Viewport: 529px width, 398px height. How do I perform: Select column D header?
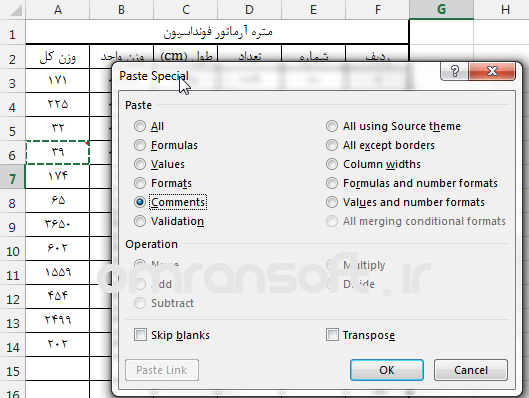coord(249,9)
